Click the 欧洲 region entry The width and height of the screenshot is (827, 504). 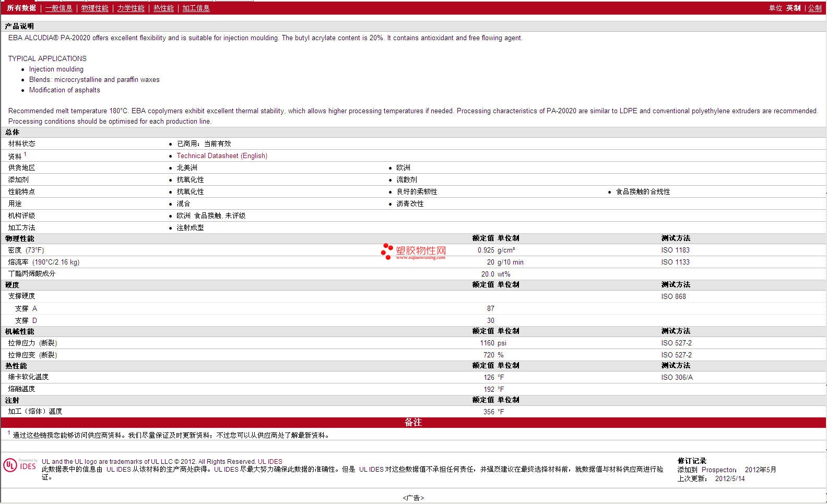coord(403,167)
